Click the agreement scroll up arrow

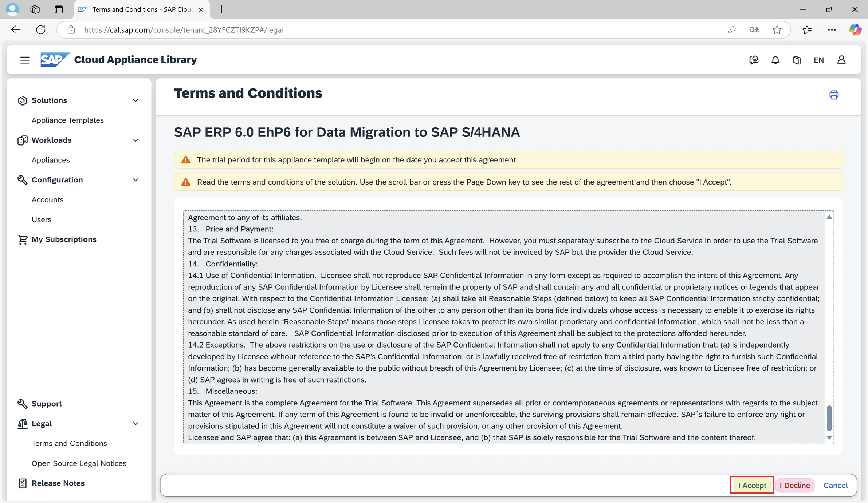click(829, 217)
